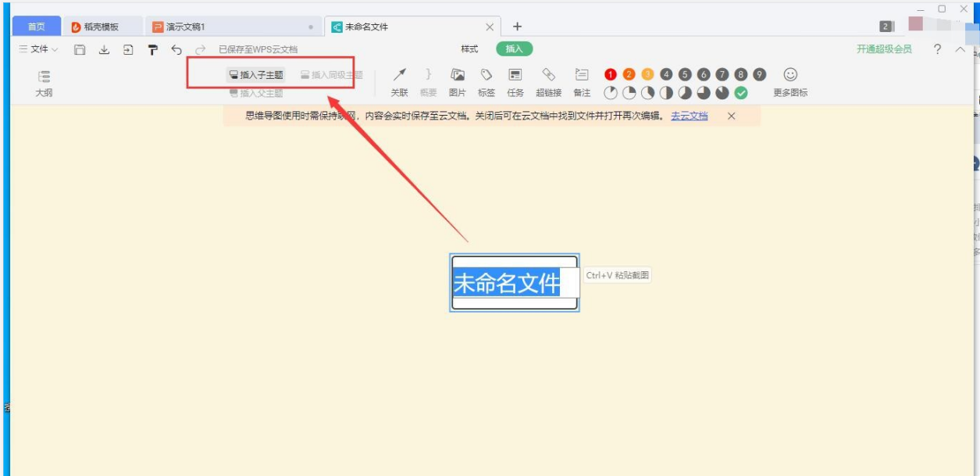Insert a 图片 image
The height and width of the screenshot is (476, 980).
pos(458,83)
